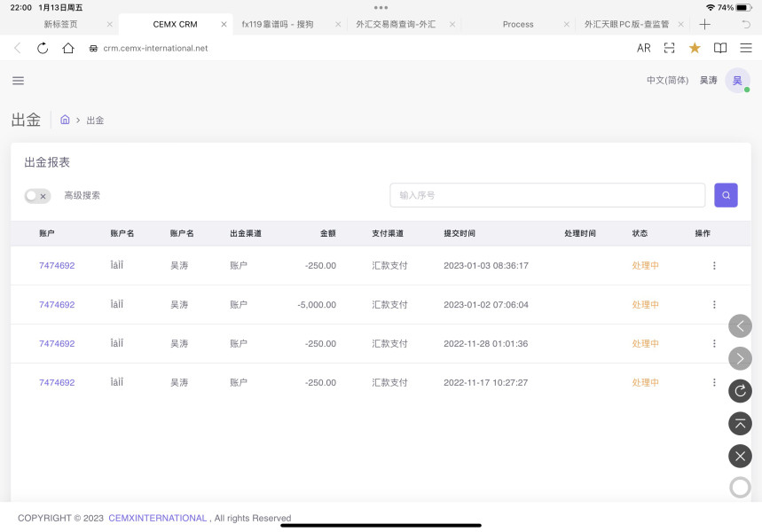Open actions menu for 2023-01-03 withdrawal
Screen dimensions: 762x532
[x=714, y=266]
